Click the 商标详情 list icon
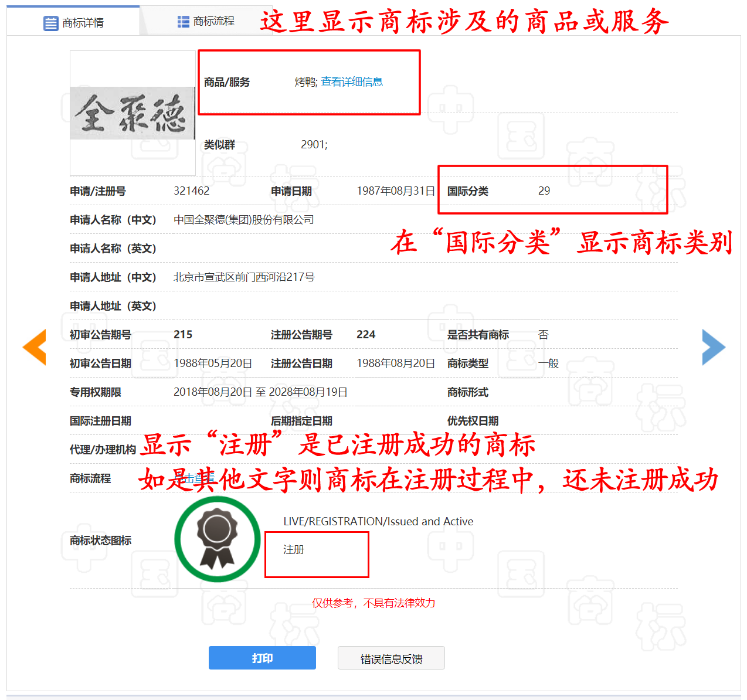Image resolution: width=747 pixels, height=700 pixels. click(51, 23)
